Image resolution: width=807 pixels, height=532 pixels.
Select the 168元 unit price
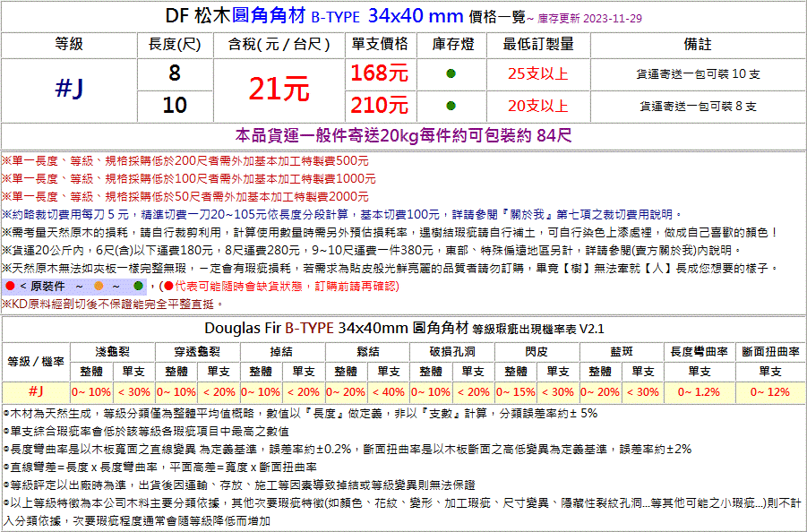pyautogui.click(x=379, y=73)
